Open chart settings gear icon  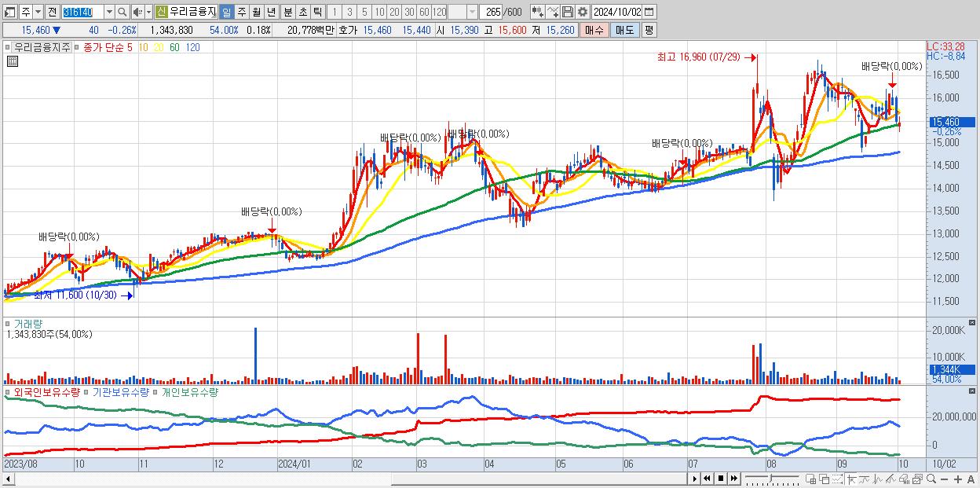(x=583, y=12)
